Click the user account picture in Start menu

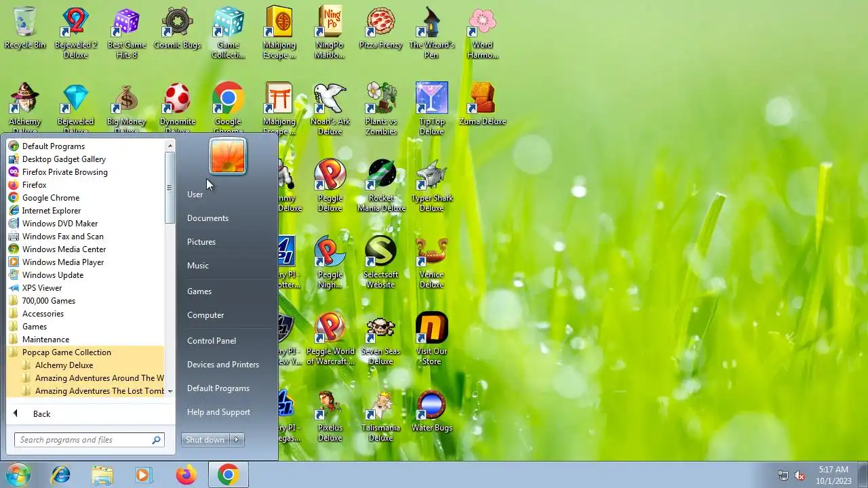(x=228, y=156)
